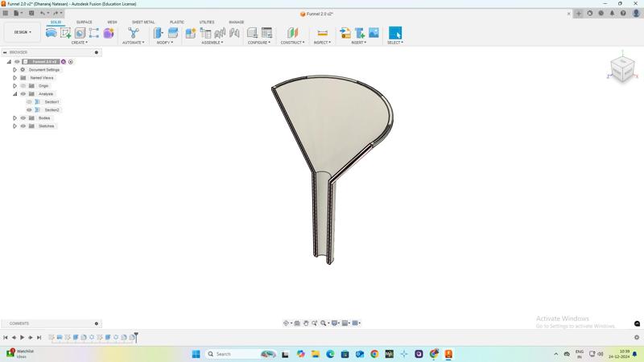
Task: Select the Press Pull modify tool
Action: tap(158, 33)
